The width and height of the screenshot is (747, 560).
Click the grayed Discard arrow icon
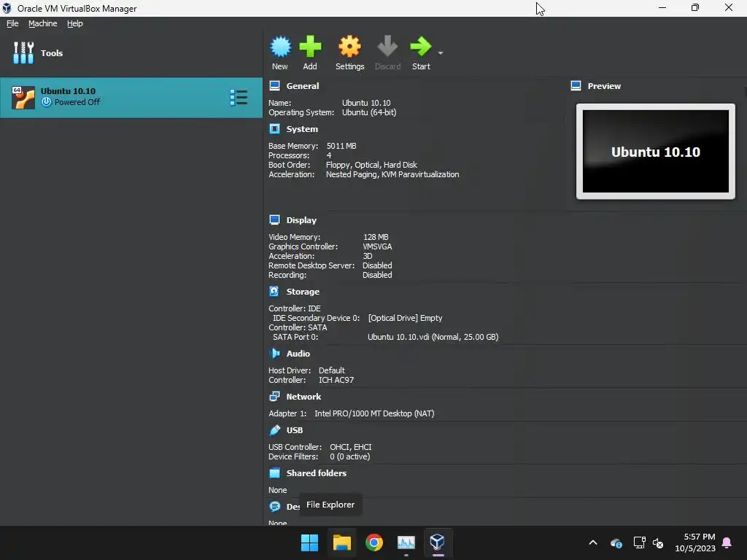coord(387,47)
